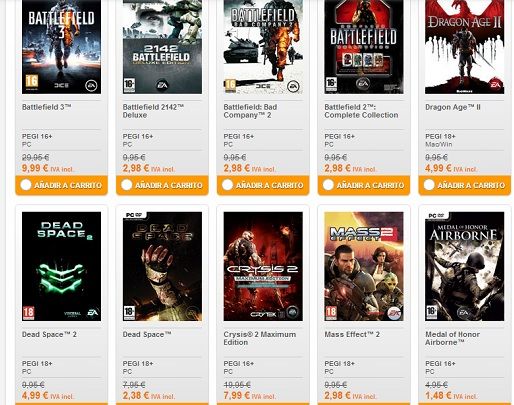The width and height of the screenshot is (514, 405).
Task: Click the circle icon on Battlefield 3 cart button
Action: 26,185
